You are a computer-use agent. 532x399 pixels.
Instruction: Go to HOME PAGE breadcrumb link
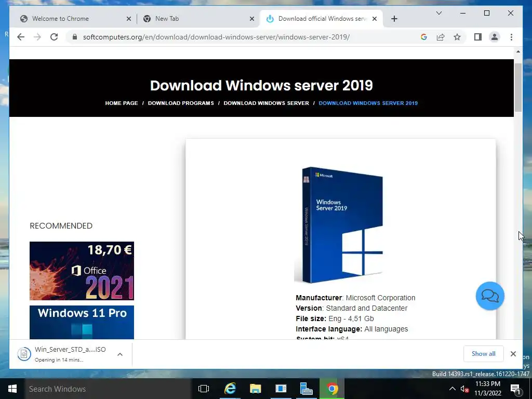[x=122, y=103]
